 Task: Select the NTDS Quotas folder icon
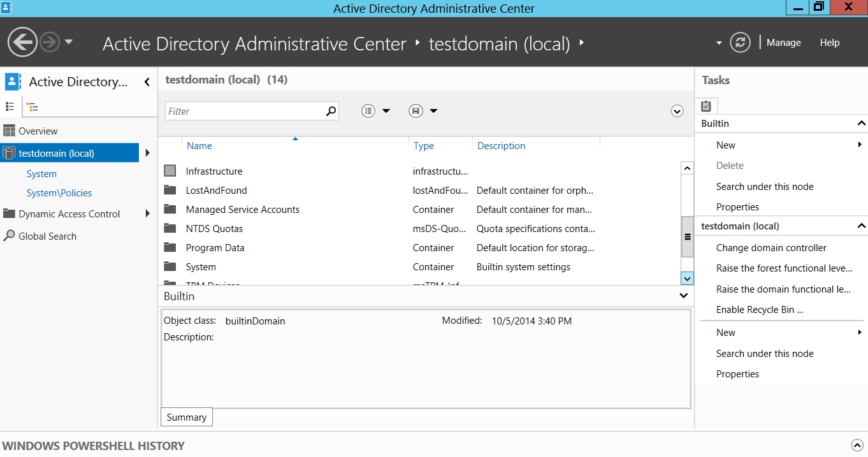pyautogui.click(x=170, y=228)
